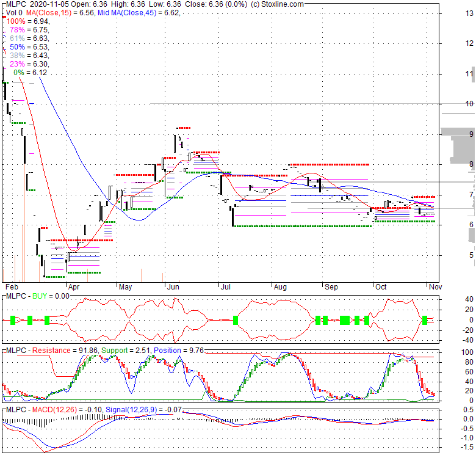Screen dimensions: 476x455
Task: Click the 38% = 6.43 level legend
Action: tap(29, 56)
